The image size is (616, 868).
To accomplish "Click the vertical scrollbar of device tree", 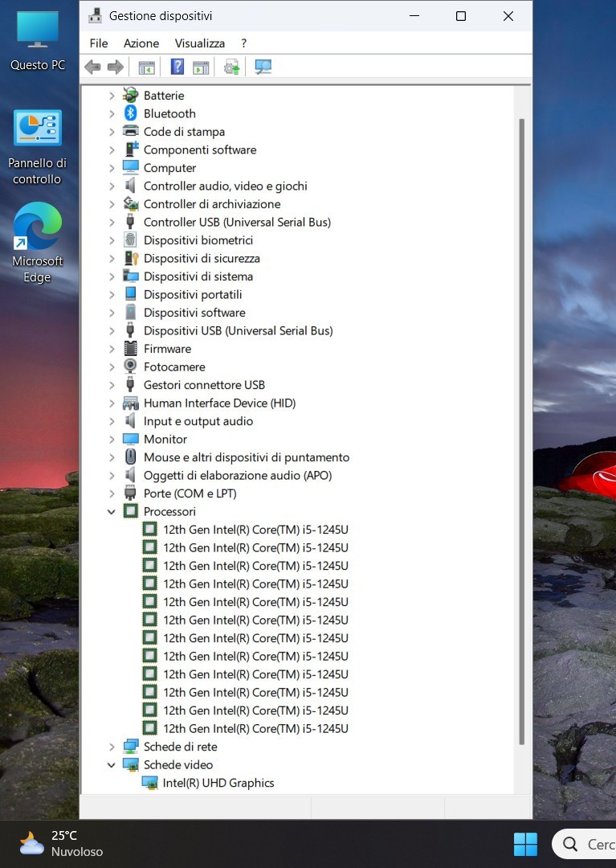I will (x=521, y=432).
